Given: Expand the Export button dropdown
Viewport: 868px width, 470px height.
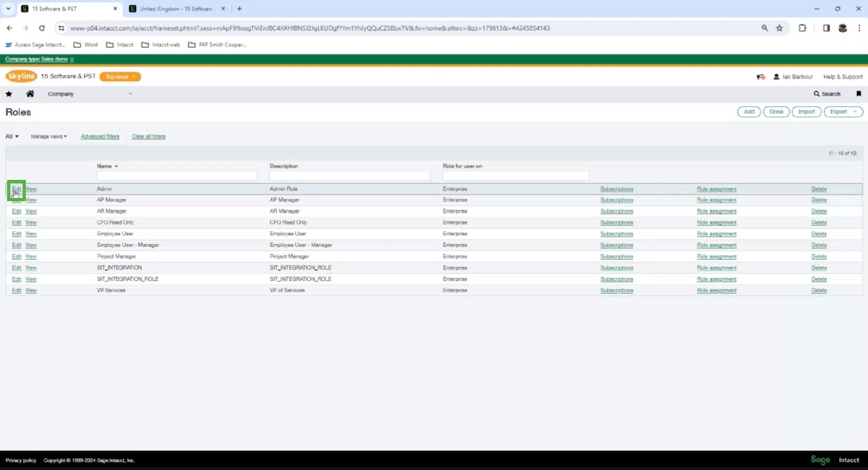Looking at the screenshot, I should (843, 112).
